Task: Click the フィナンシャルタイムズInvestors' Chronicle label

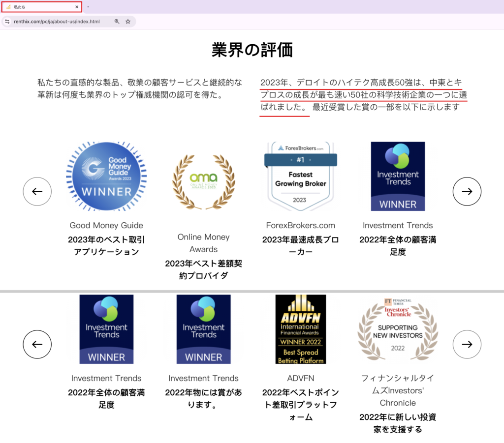Action: coord(398,390)
